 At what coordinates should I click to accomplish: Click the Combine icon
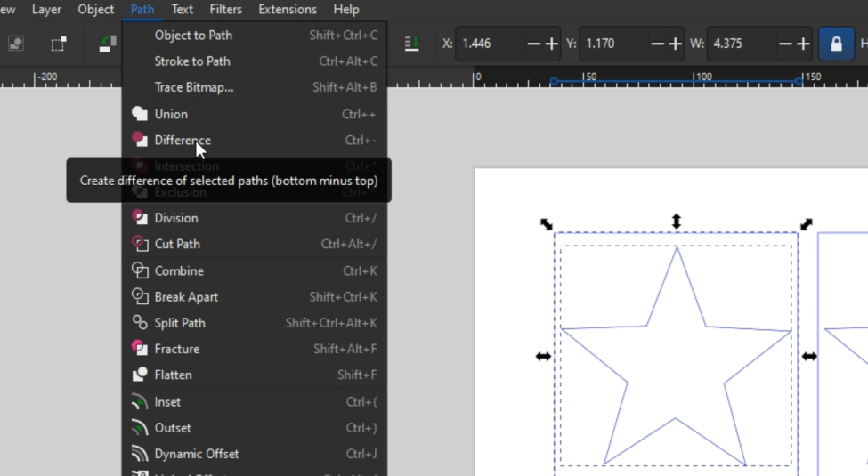(140, 270)
